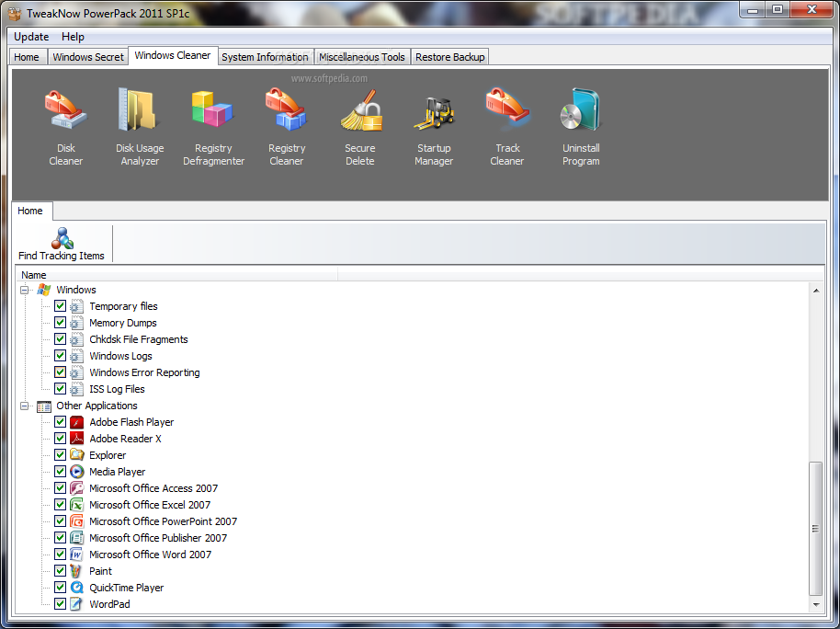Click the Media Player icon
Image resolution: width=840 pixels, height=629 pixels.
(77, 472)
